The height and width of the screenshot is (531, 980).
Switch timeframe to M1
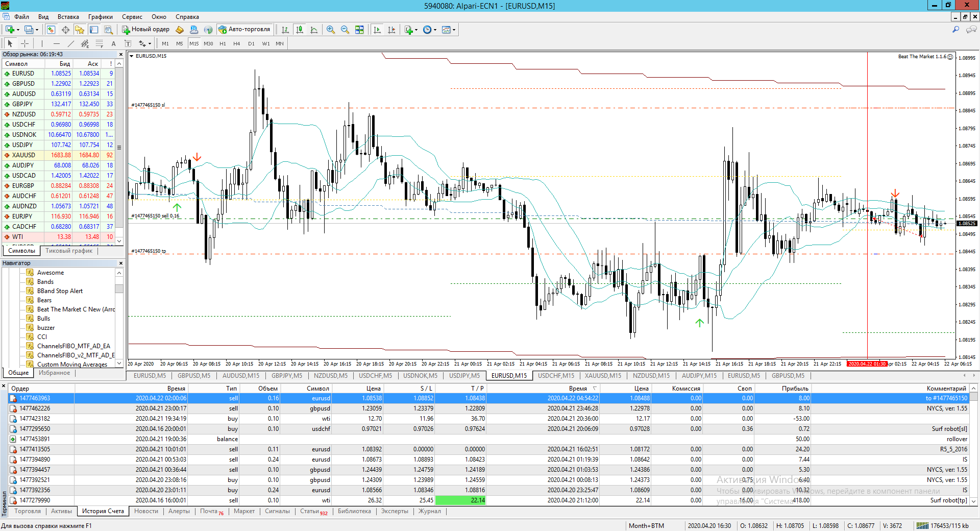point(165,43)
